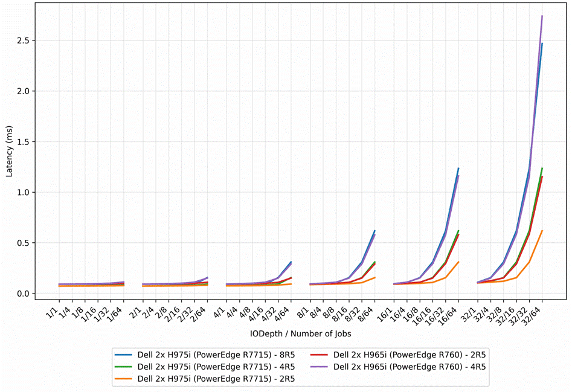This screenshot has height=392, width=572.
Task: Click the purple line peak at 32/64
Action: tap(542, 16)
